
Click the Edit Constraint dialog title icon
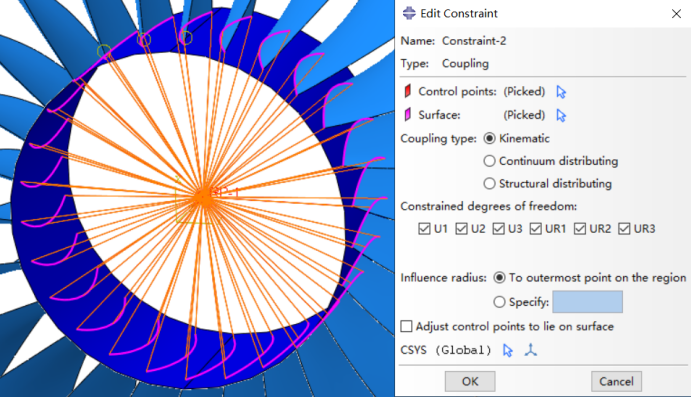tap(409, 13)
